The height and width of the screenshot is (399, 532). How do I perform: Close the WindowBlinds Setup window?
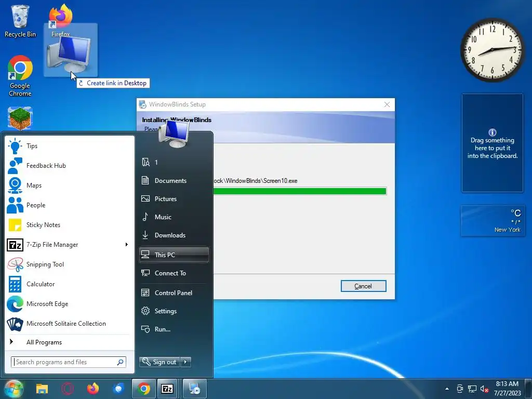387,104
